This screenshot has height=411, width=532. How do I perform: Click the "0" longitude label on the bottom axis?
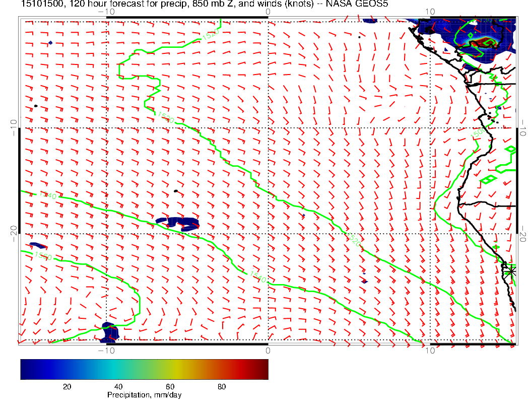click(268, 351)
